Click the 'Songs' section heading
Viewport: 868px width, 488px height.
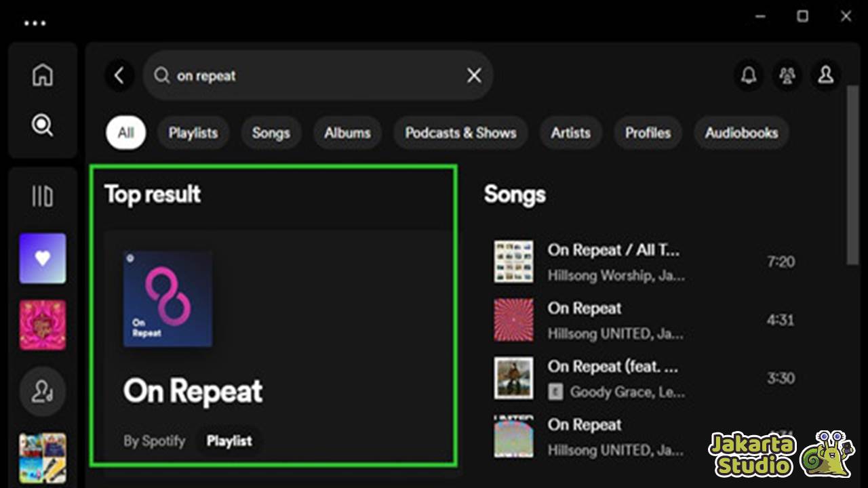[515, 195]
